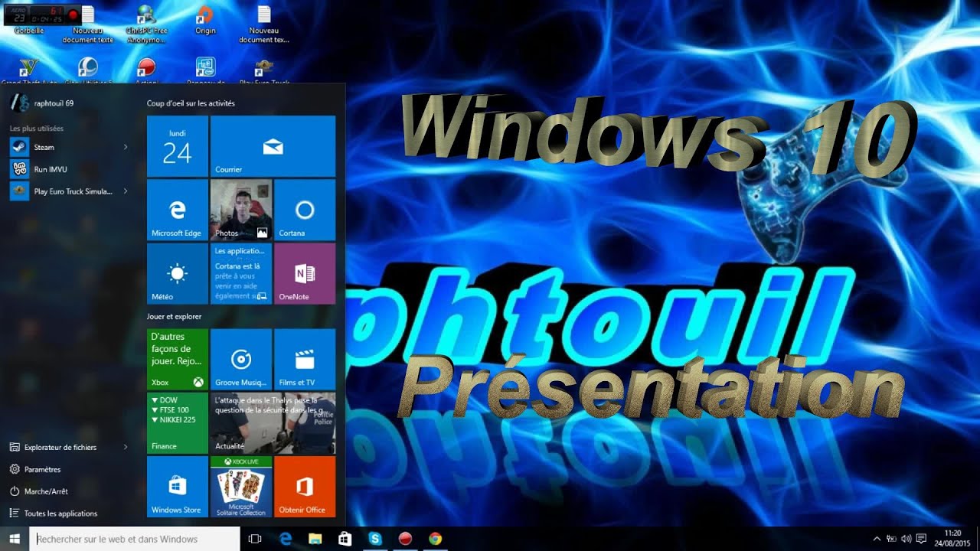Launch Google Chrome from the taskbar

436,539
